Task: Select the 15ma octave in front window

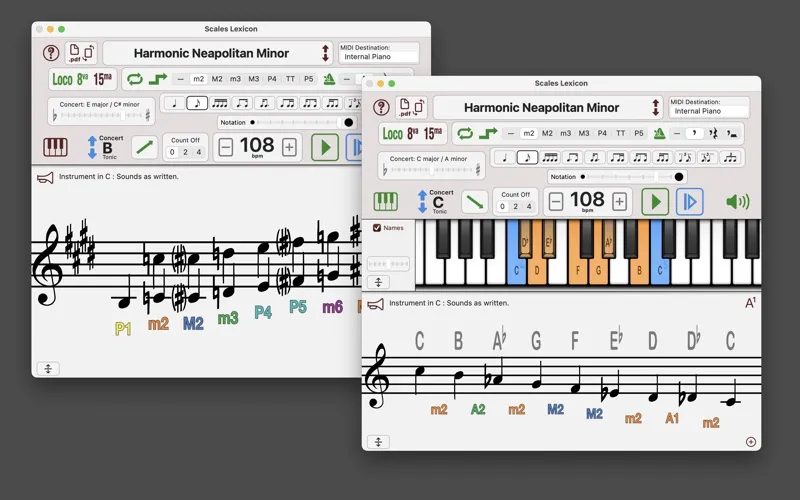Action: point(433,134)
